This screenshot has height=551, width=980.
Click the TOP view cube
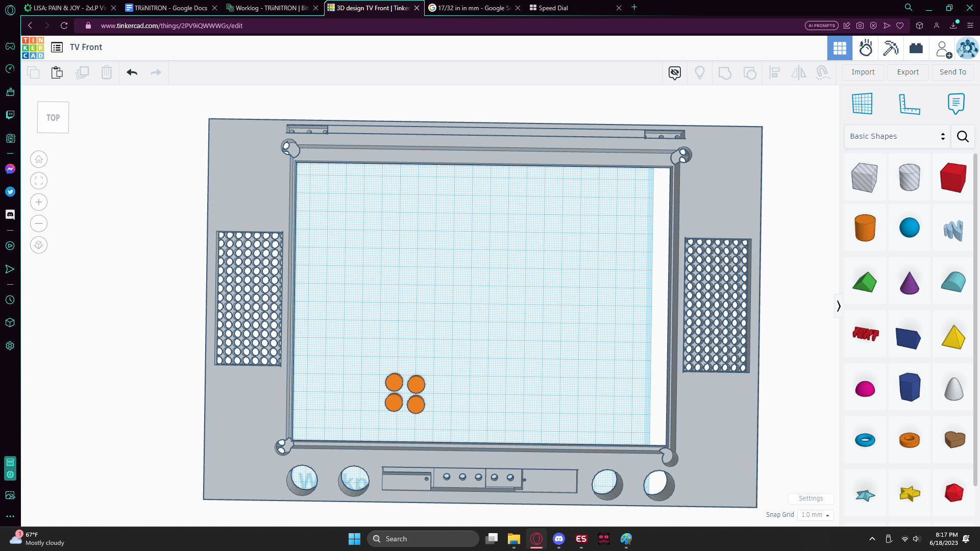(53, 117)
